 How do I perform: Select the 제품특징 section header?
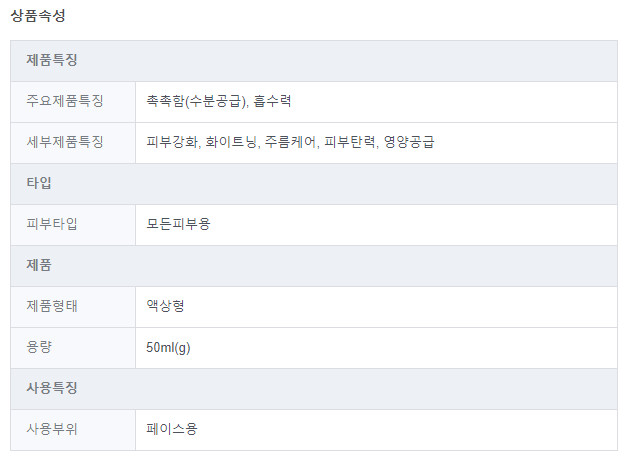pyautogui.click(x=314, y=61)
